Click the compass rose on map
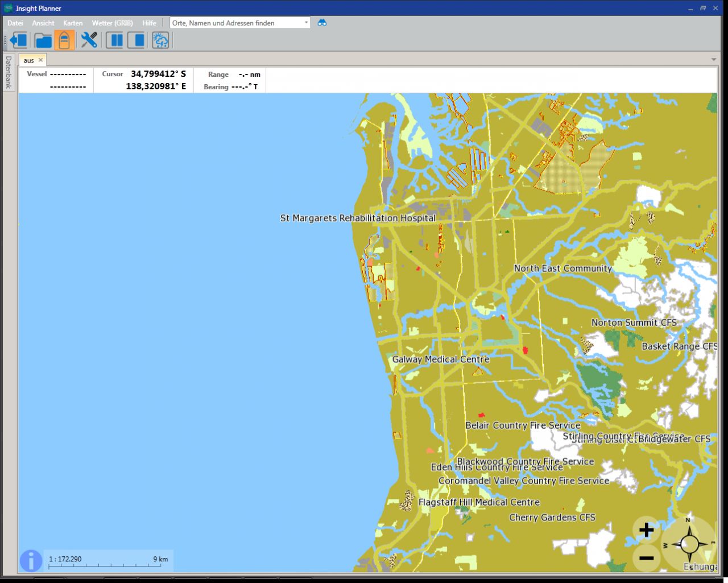The height and width of the screenshot is (583, 728). tap(688, 544)
